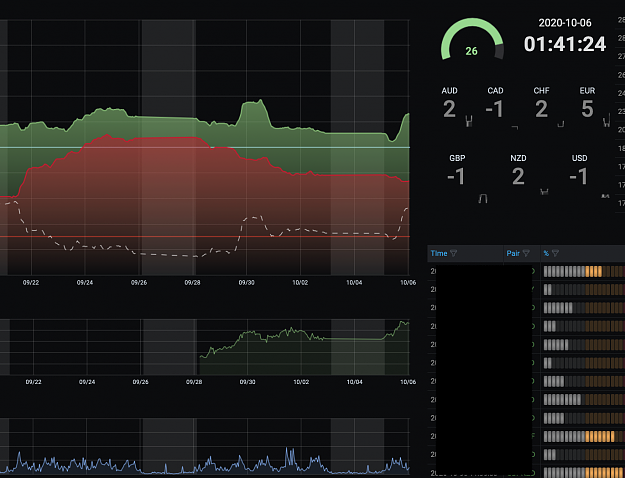
Task: Select the EUR stat panel value 5
Action: pyautogui.click(x=587, y=109)
